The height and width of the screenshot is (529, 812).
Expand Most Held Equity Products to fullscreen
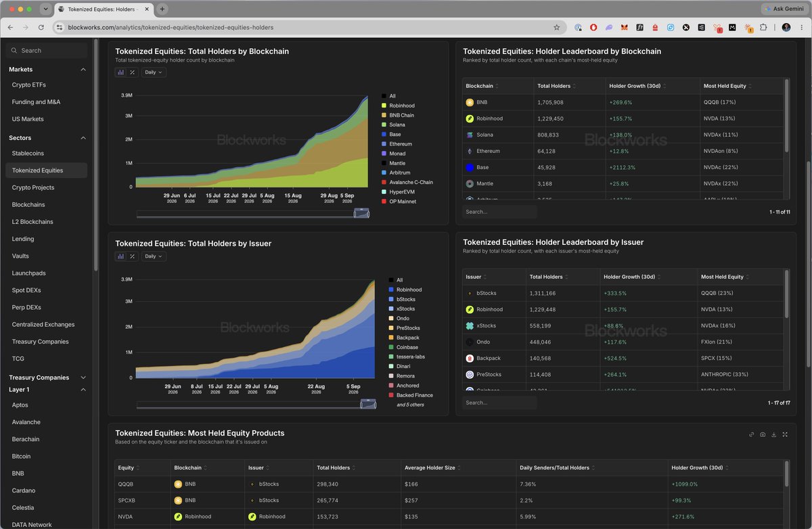click(785, 434)
